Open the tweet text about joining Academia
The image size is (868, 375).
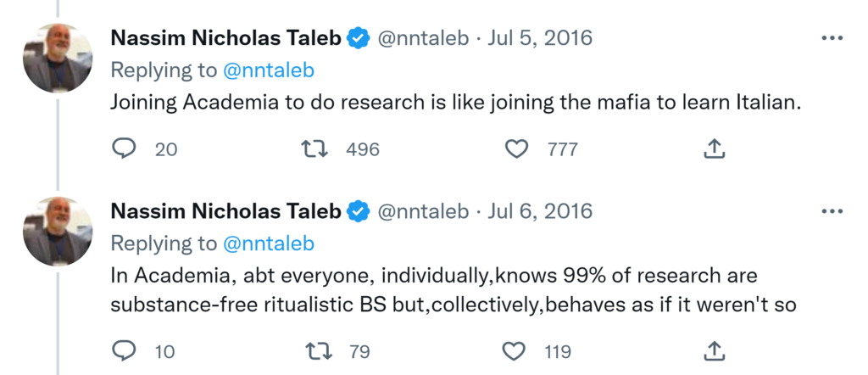pos(456,105)
